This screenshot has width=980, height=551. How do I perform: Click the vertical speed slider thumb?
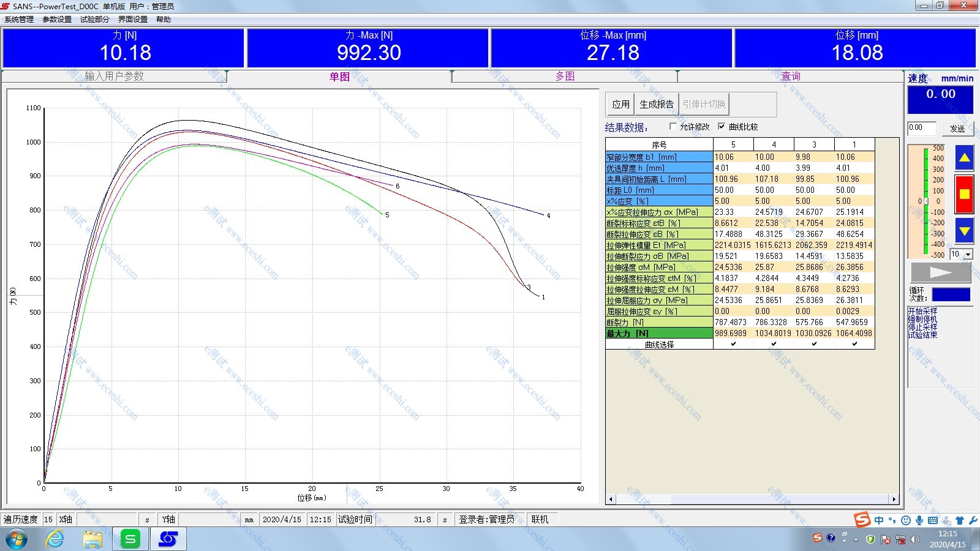(x=925, y=201)
